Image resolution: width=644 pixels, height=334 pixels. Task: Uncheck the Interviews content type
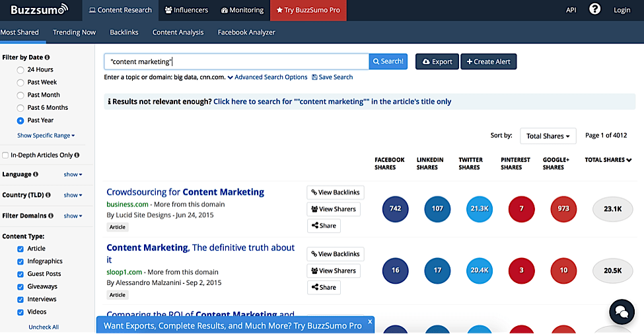point(20,300)
